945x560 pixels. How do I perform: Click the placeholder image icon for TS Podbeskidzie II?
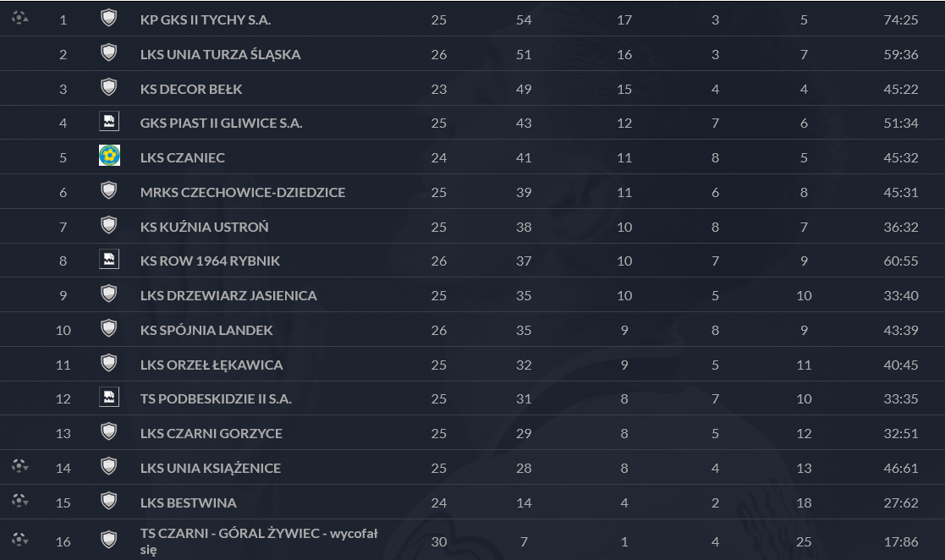(109, 398)
